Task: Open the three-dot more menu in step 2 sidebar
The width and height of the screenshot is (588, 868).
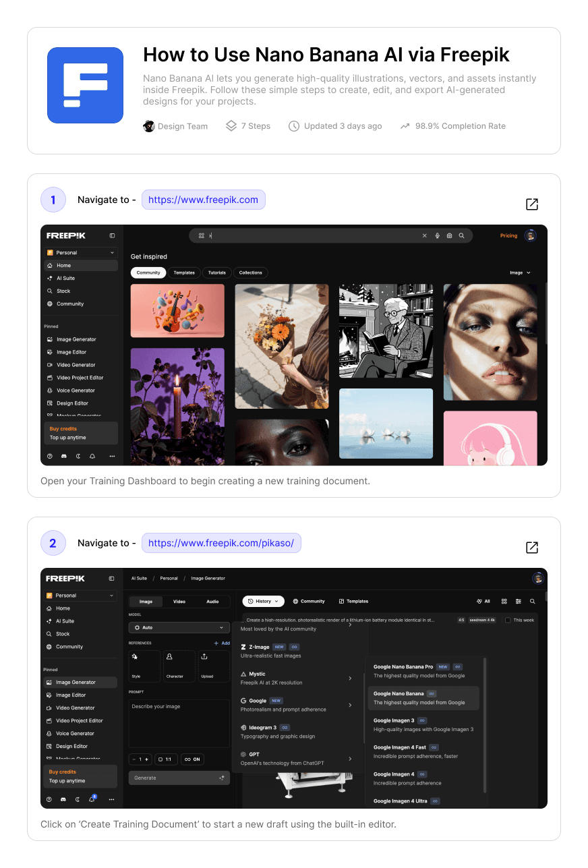Action: pyautogui.click(x=111, y=799)
